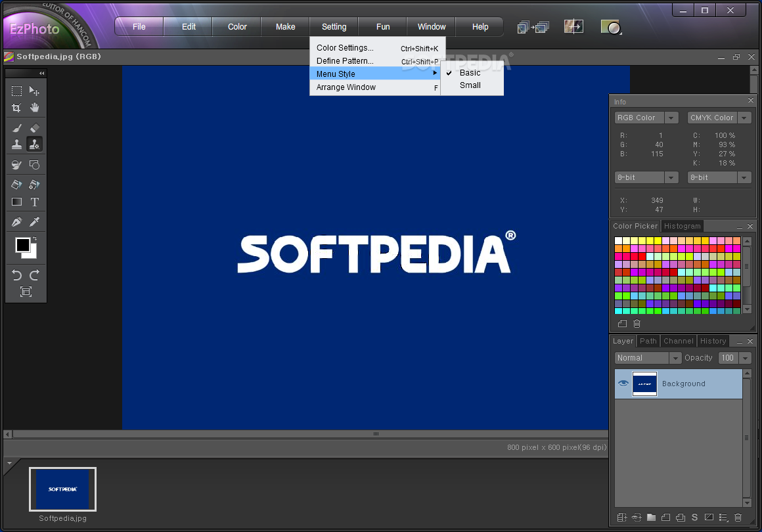The image size is (762, 532).
Task: Click the fit-to-screen icon in toolbox
Action: click(26, 292)
